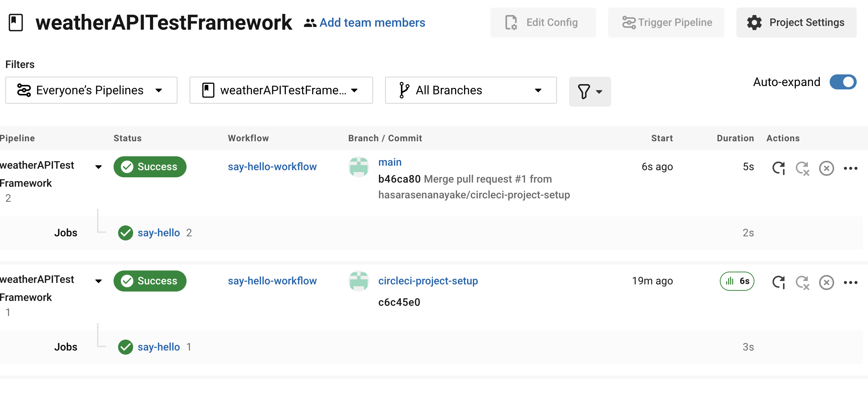Open more actions for pipeline 2
This screenshot has height=417, width=868.
[851, 168]
